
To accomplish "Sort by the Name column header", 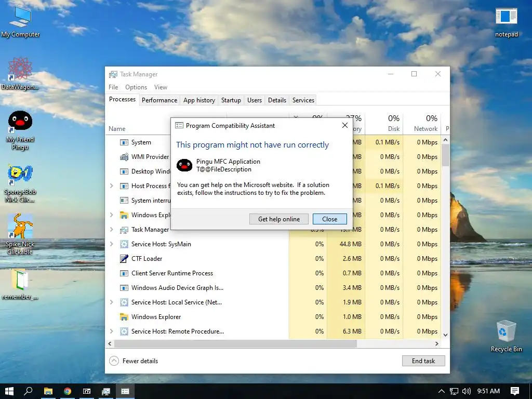I will (117, 129).
